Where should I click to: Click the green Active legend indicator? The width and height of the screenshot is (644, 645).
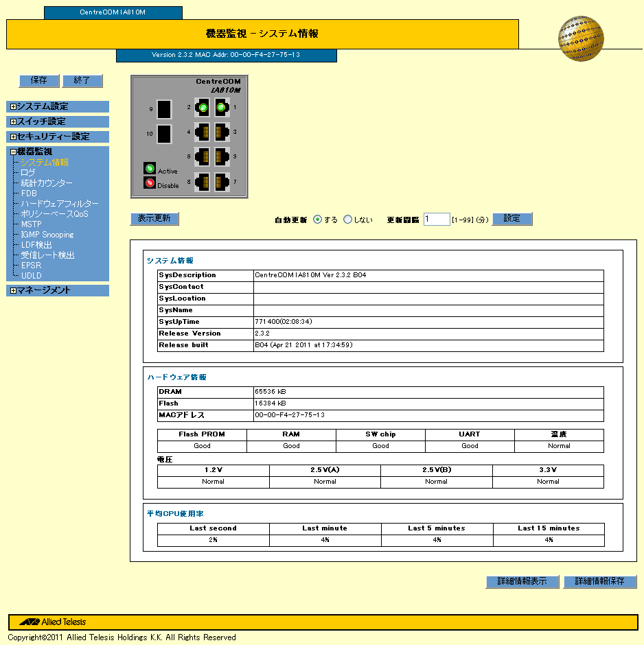150,169
